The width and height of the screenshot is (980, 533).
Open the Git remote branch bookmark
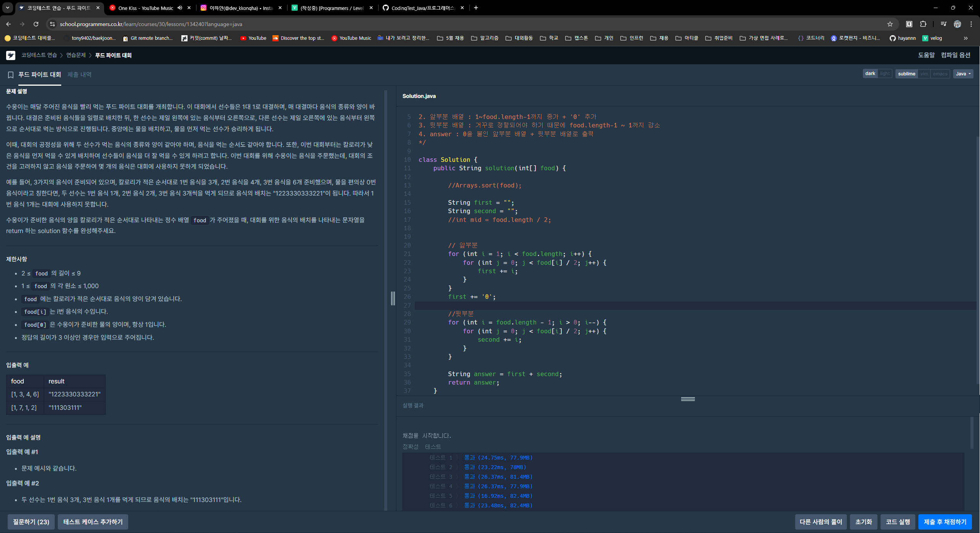148,38
